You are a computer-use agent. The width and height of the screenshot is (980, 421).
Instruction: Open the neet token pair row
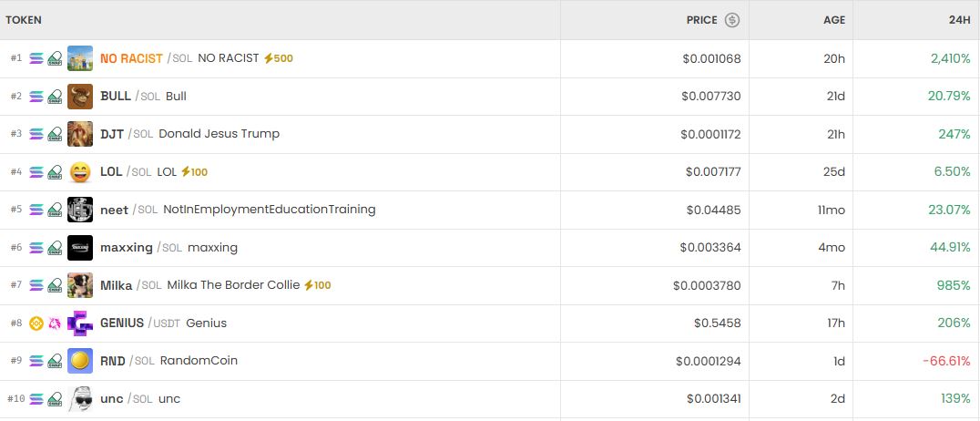click(269, 210)
